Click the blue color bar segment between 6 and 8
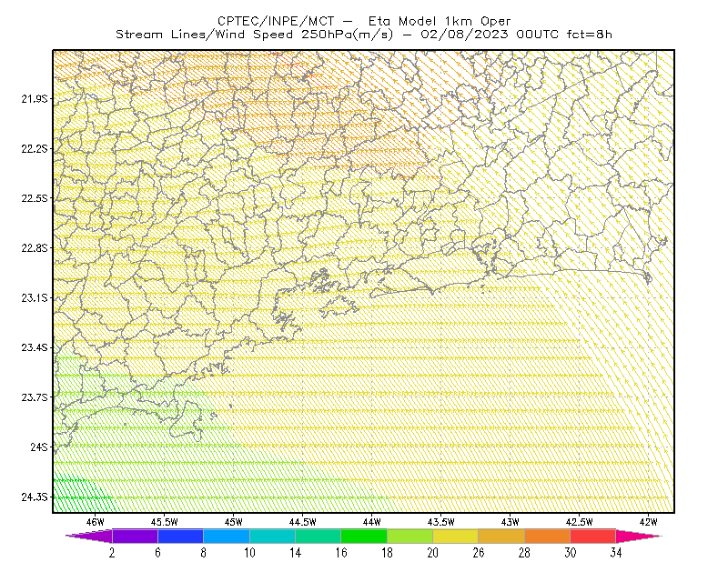Viewport: 728px width, 562px height. (x=180, y=536)
